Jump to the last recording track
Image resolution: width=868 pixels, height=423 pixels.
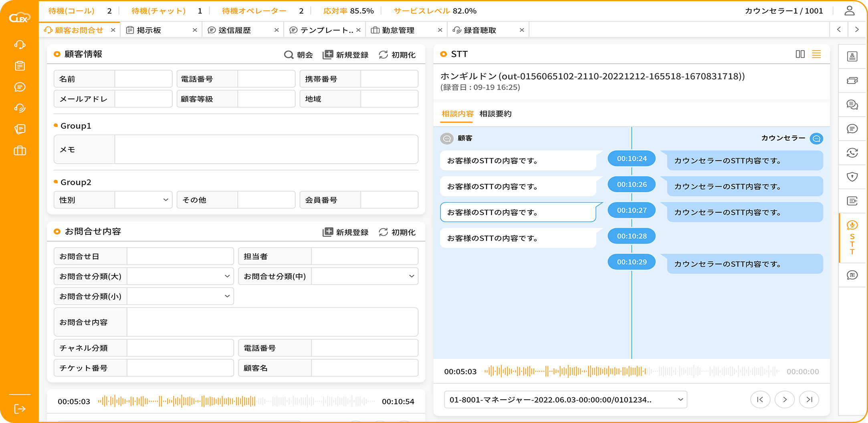click(x=809, y=400)
